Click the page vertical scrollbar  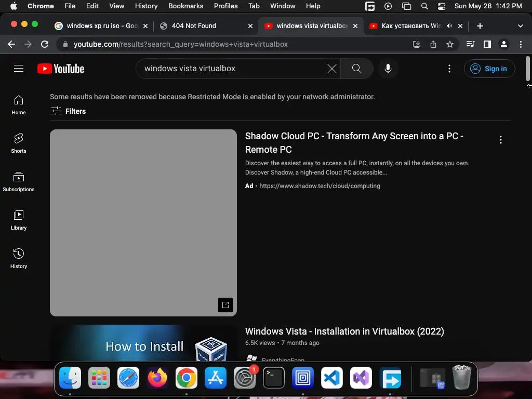click(528, 69)
